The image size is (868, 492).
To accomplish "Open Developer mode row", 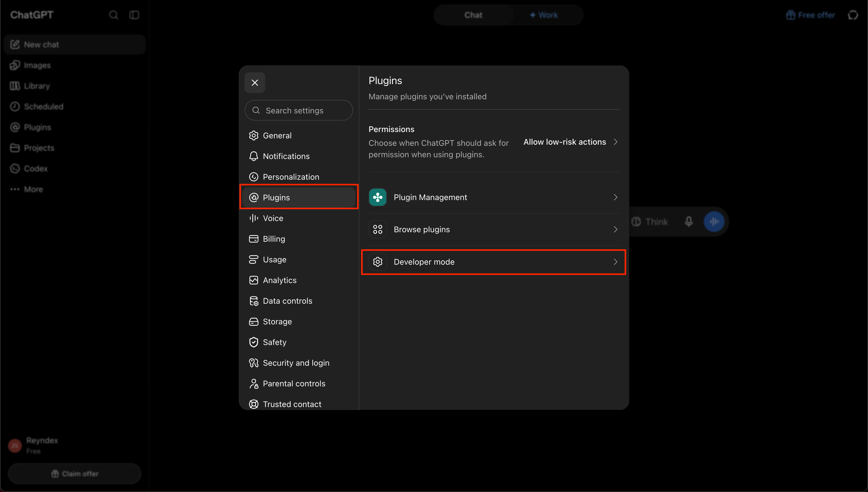I will click(x=494, y=262).
